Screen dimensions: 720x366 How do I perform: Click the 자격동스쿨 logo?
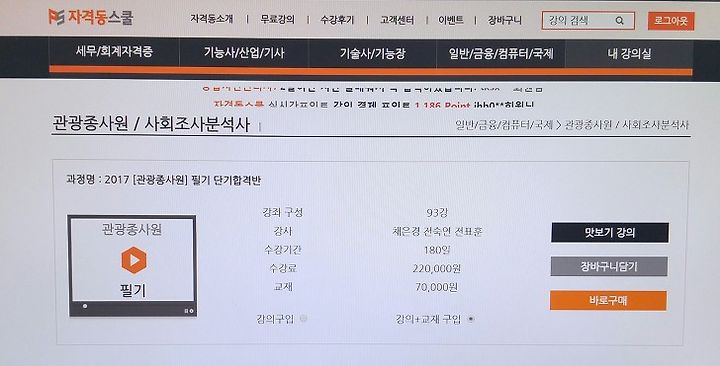[x=90, y=17]
